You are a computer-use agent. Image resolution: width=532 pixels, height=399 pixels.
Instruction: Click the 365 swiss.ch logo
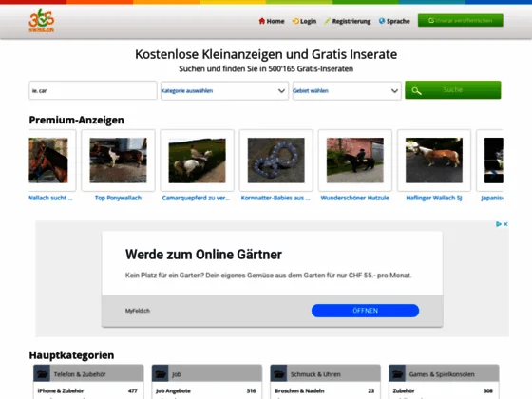pos(42,20)
